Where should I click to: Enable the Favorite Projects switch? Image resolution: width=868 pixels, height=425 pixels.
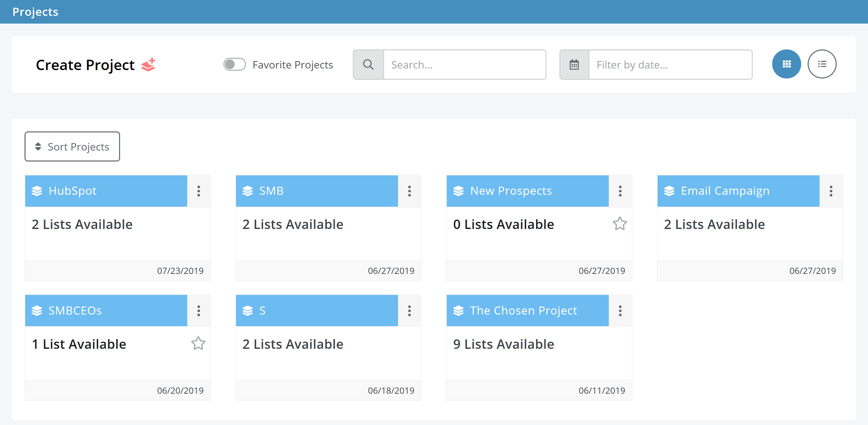click(235, 64)
